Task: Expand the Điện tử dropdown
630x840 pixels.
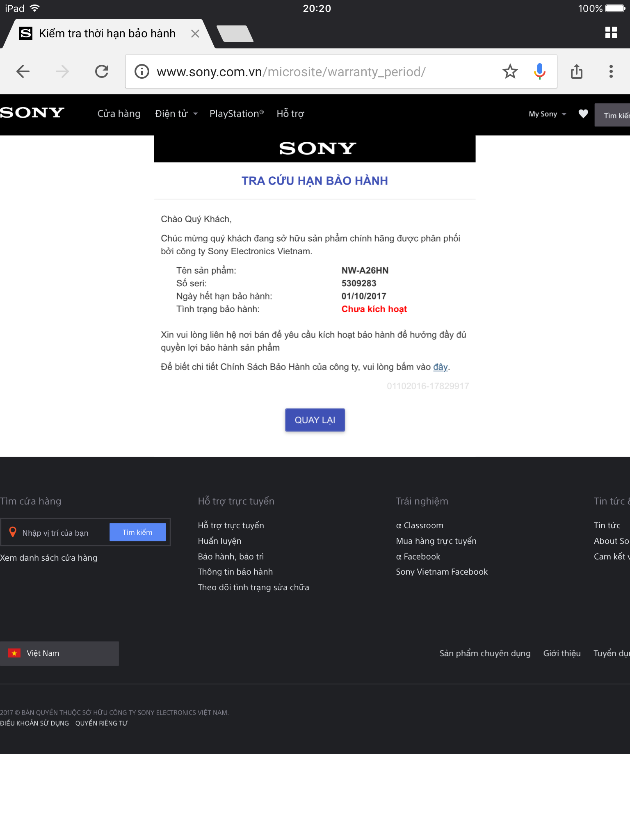Action: tap(176, 114)
